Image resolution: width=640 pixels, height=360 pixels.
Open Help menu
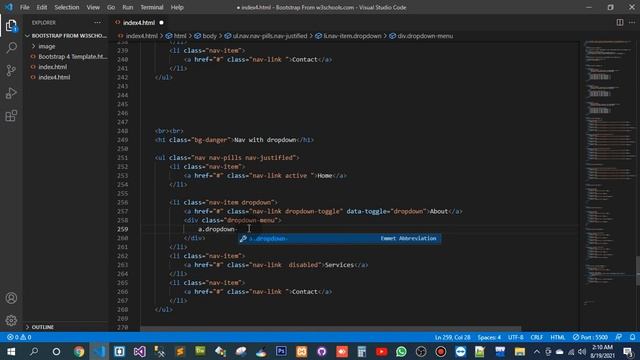pos(177,7)
